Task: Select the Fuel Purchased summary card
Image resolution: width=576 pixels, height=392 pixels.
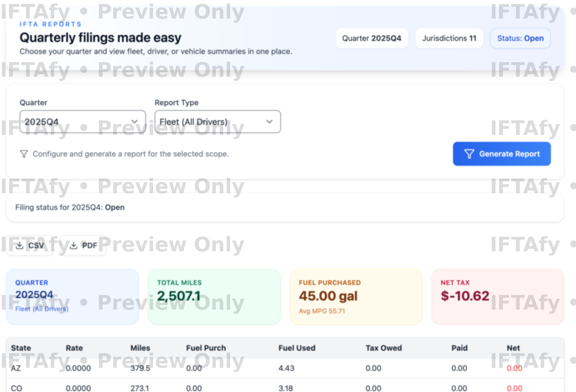Action: (356, 296)
